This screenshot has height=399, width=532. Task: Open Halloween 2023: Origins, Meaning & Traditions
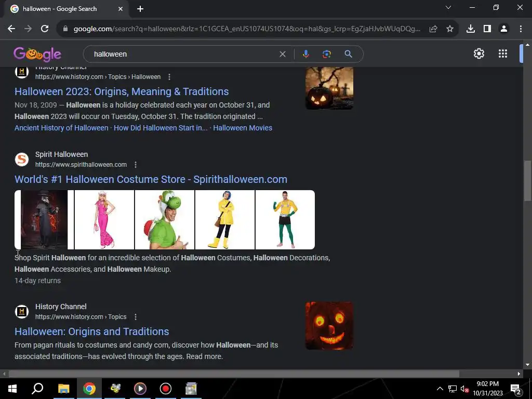(122, 91)
